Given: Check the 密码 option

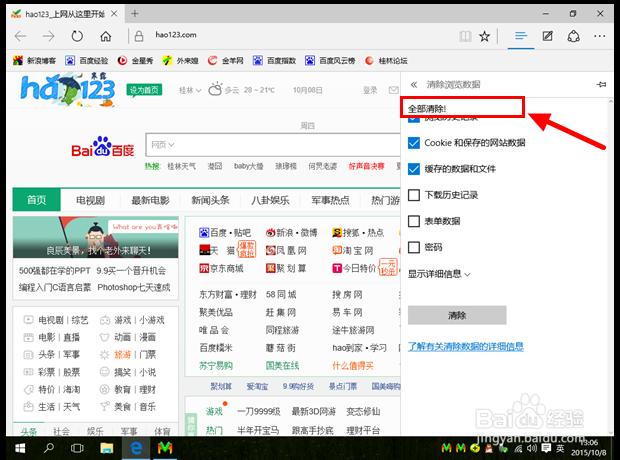Looking at the screenshot, I should pyautogui.click(x=414, y=247).
